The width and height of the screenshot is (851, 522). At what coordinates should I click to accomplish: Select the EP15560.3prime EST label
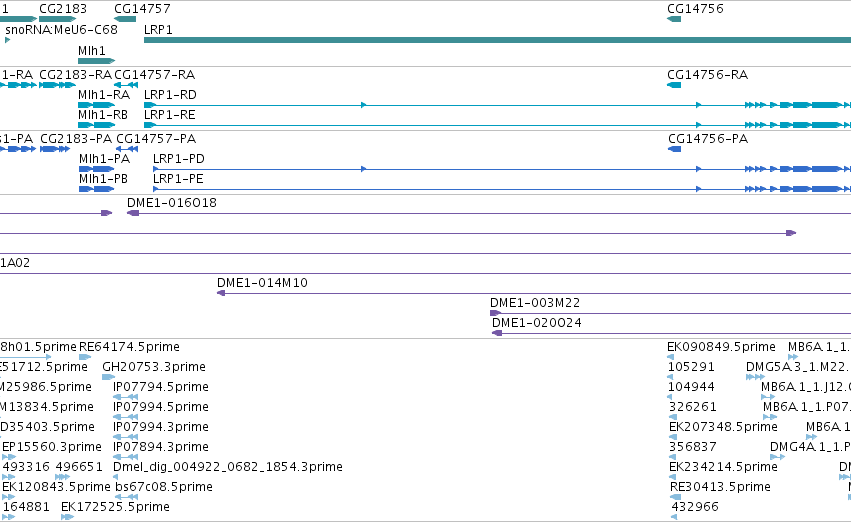(x=52, y=447)
